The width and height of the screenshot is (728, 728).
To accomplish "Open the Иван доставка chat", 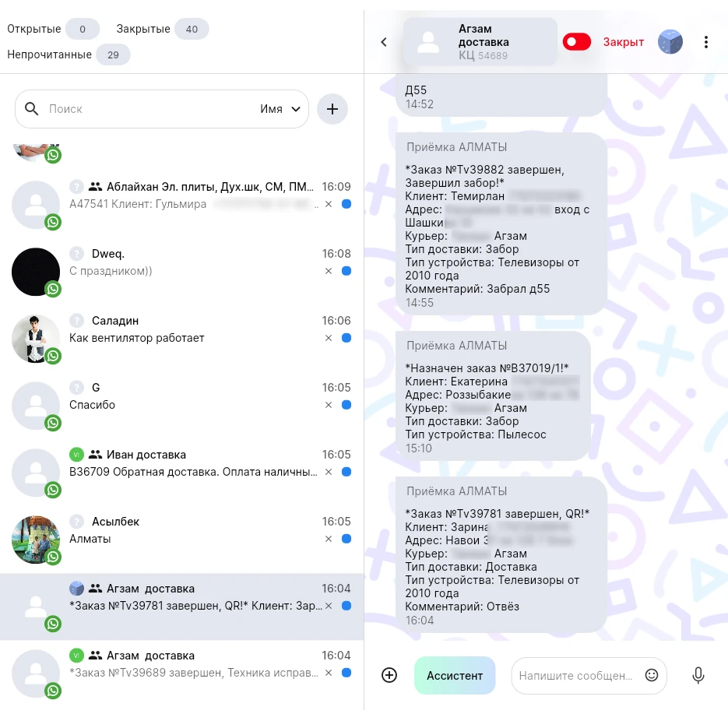I will (x=182, y=473).
